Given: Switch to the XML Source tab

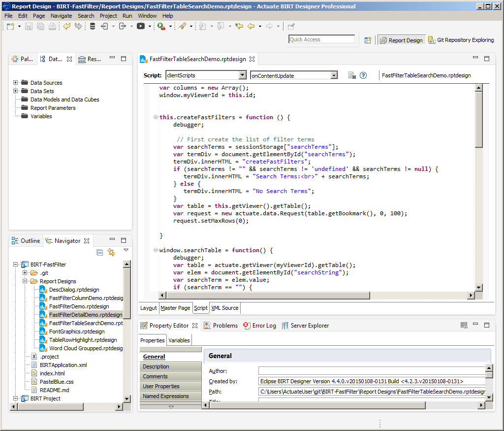Looking at the screenshot, I should point(224,308).
